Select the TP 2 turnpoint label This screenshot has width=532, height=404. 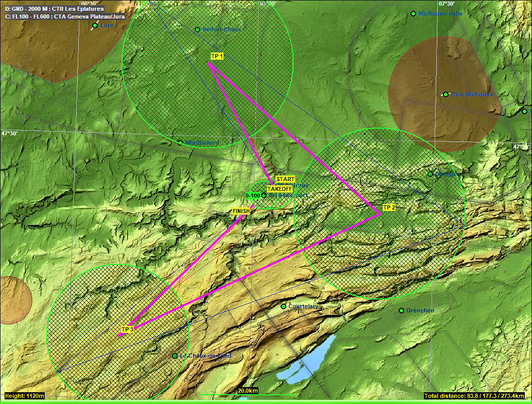tap(389, 207)
